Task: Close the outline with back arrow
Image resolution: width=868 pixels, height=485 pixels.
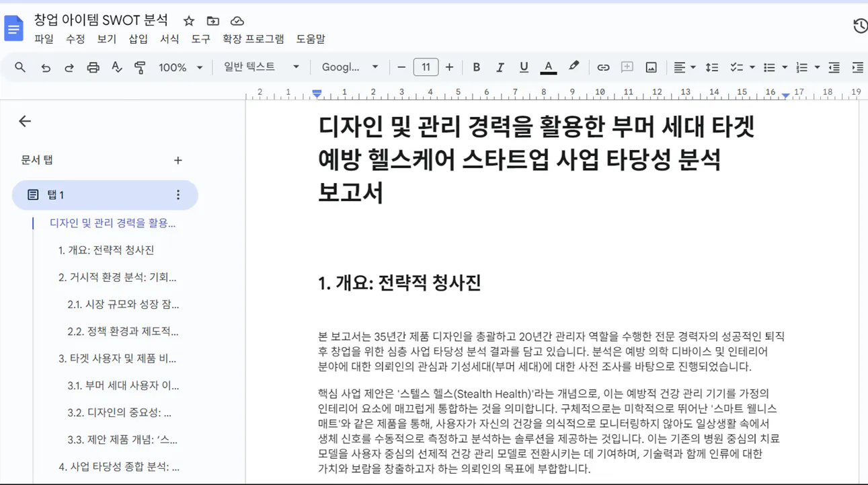Action: (25, 121)
